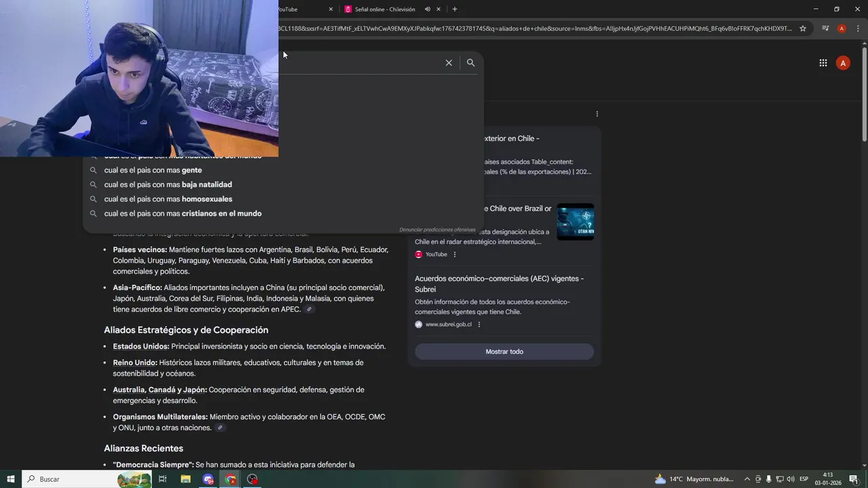Open Task View on the taskbar
Viewport: 868px width, 488px height.
pos(163,479)
